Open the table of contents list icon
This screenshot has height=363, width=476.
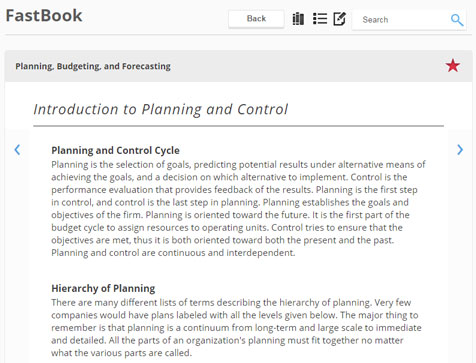(320, 19)
